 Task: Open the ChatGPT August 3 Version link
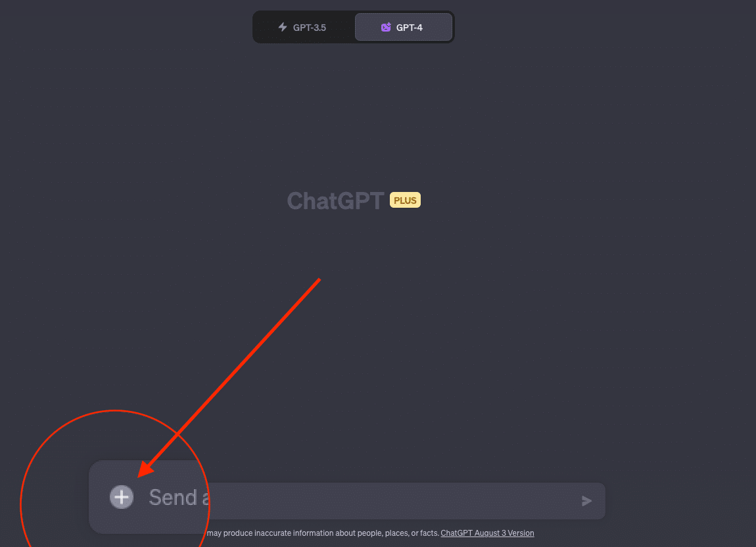click(487, 533)
